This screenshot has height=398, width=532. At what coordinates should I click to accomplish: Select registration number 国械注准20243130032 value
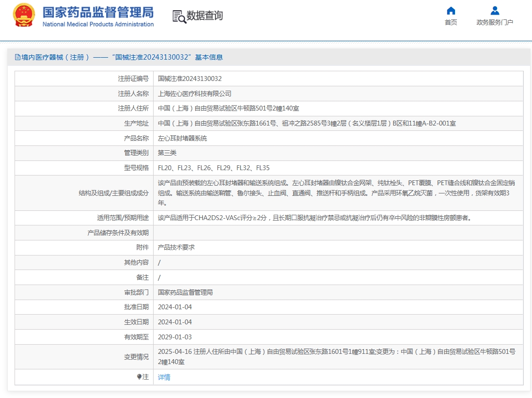(x=189, y=79)
